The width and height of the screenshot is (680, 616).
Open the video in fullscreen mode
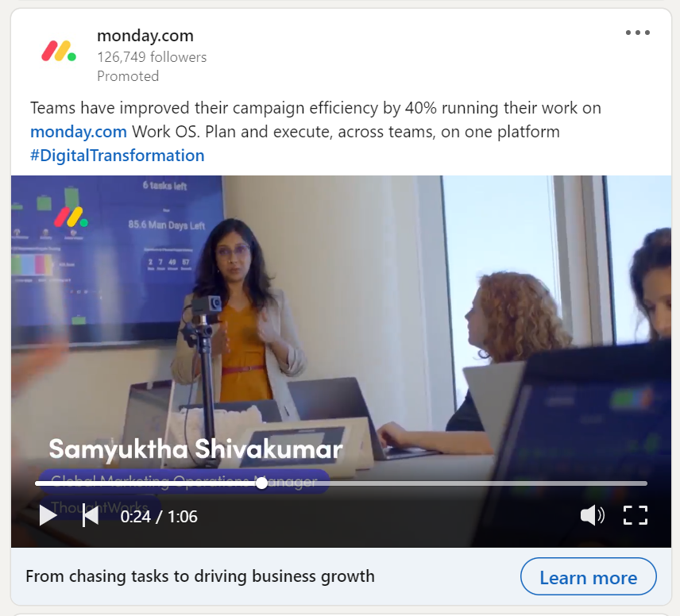coord(636,515)
